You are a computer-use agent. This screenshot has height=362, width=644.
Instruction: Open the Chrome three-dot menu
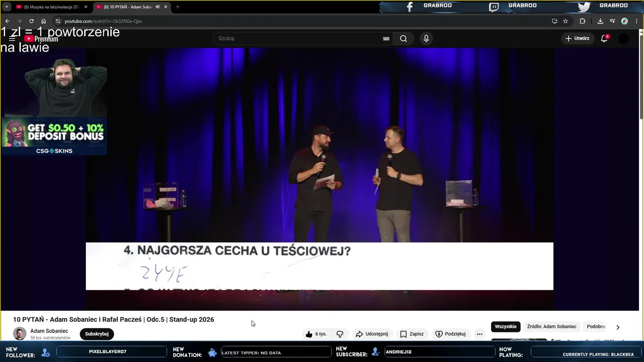(636, 21)
